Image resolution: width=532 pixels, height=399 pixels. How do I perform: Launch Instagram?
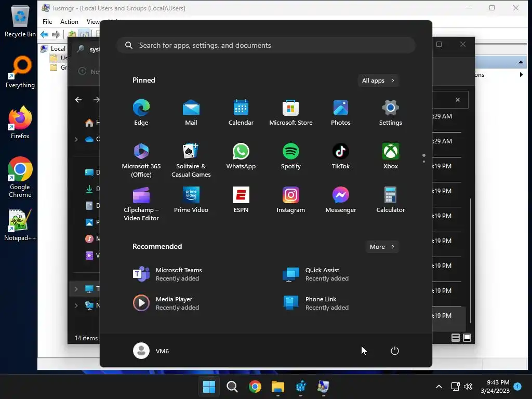click(x=291, y=200)
